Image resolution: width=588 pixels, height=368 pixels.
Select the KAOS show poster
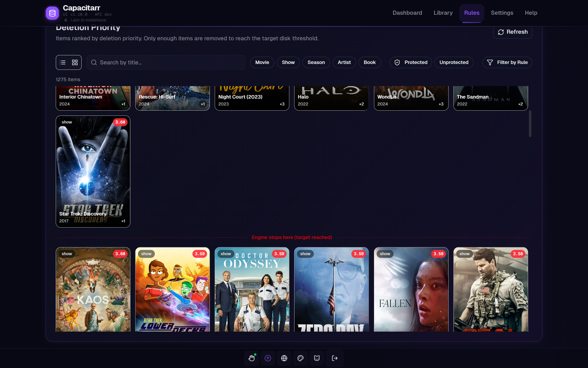[93, 289]
